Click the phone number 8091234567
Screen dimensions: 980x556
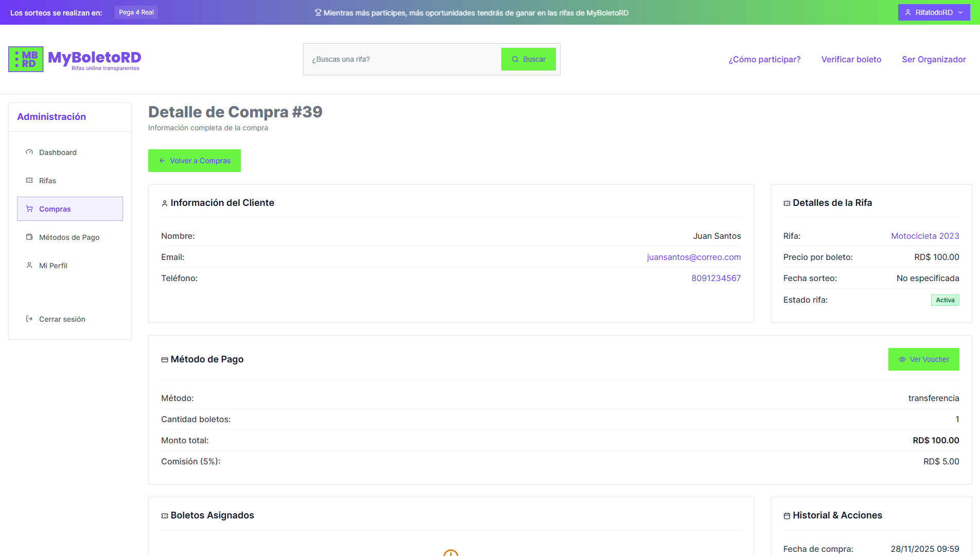point(715,278)
